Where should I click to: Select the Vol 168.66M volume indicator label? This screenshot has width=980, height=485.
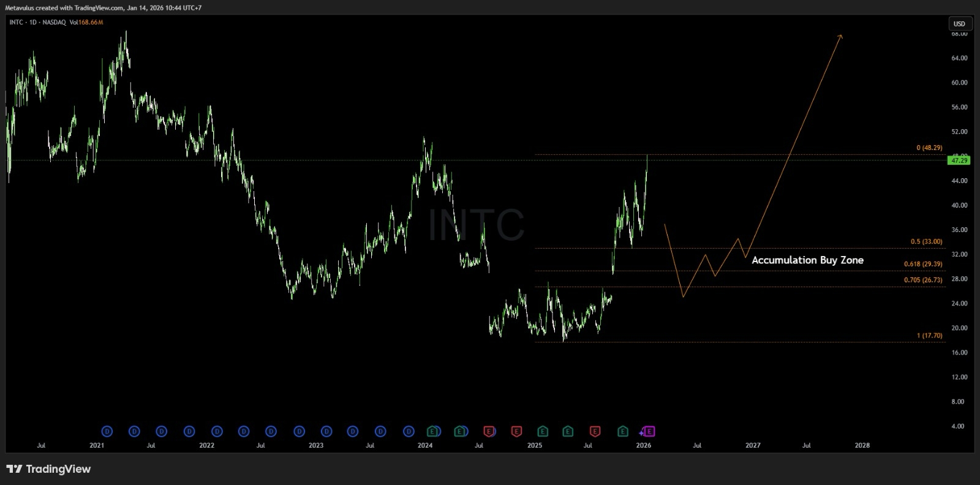pyautogui.click(x=86, y=23)
